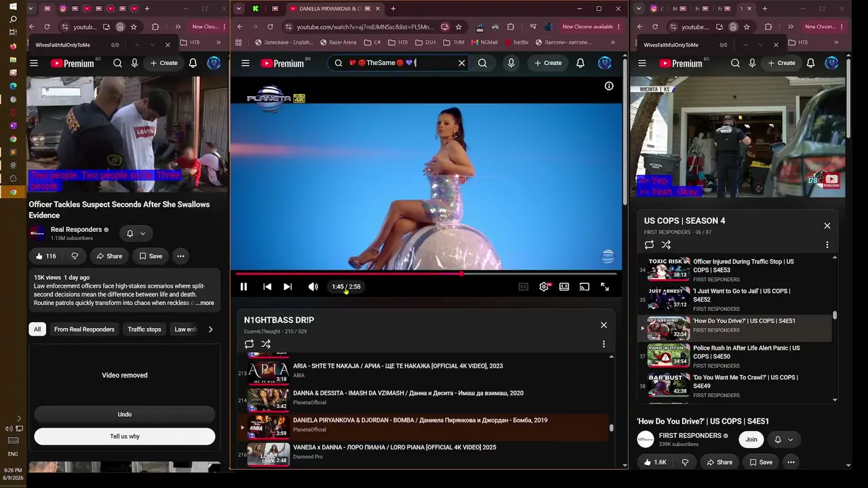Bookmark page with star in center Chrome
The height and width of the screenshot is (488, 868).
[x=458, y=27]
